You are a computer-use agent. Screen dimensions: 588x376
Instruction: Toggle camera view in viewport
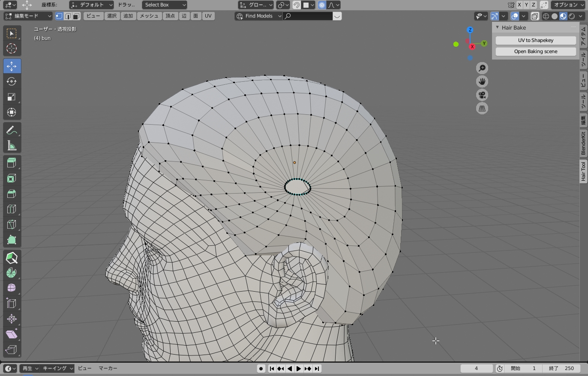tap(482, 95)
